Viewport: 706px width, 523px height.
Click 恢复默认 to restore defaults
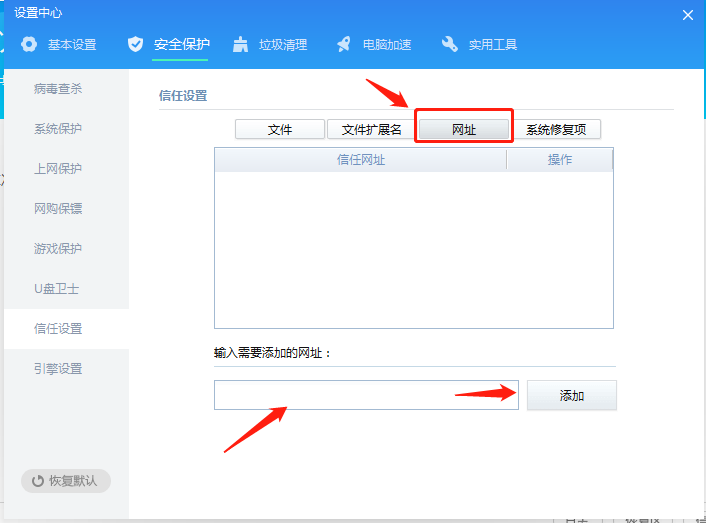(66, 481)
